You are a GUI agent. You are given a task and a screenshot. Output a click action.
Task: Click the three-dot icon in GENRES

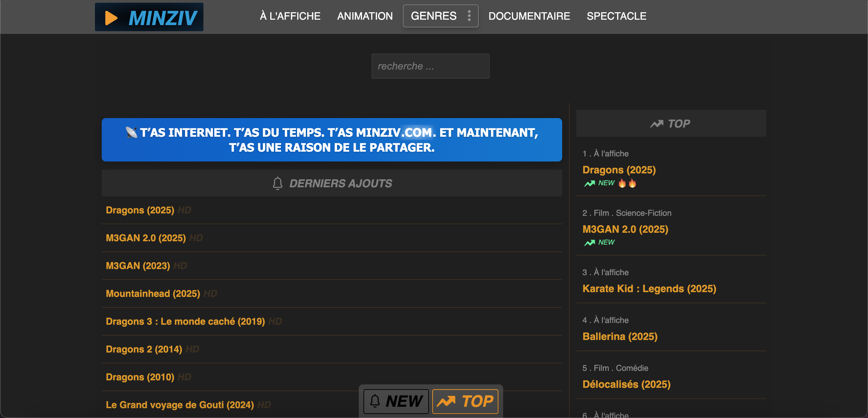(469, 16)
